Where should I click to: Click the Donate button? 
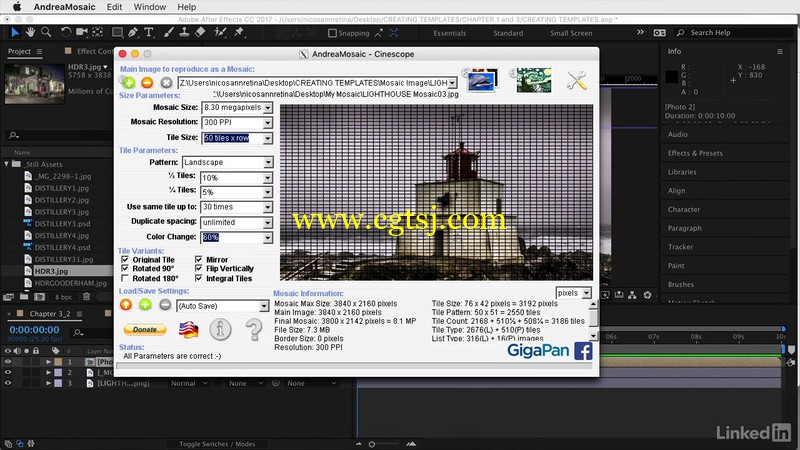145,330
